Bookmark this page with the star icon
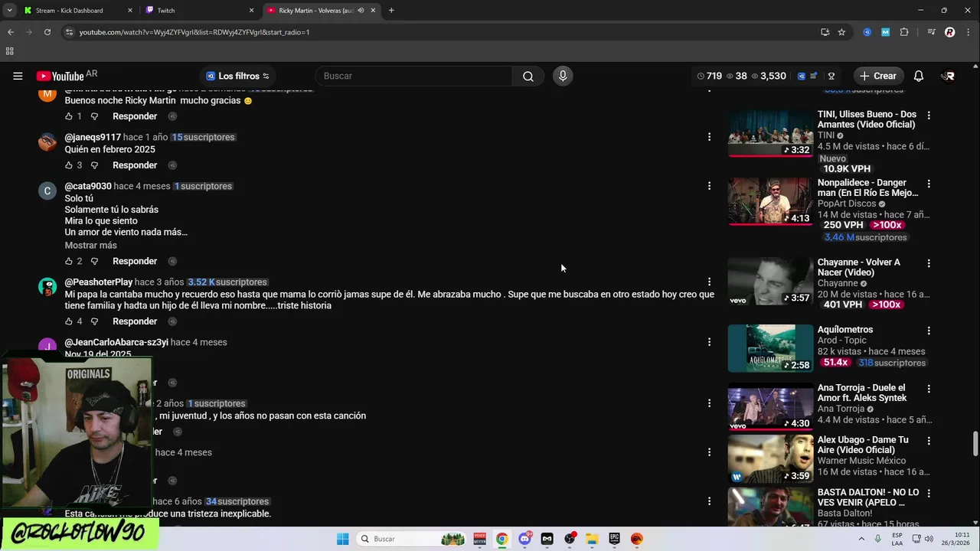 (x=841, y=32)
